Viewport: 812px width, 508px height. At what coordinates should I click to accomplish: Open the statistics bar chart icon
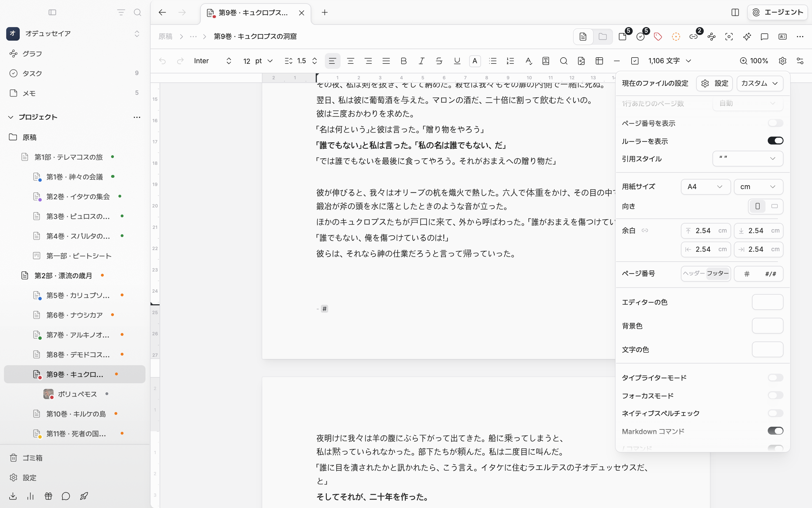(x=30, y=496)
